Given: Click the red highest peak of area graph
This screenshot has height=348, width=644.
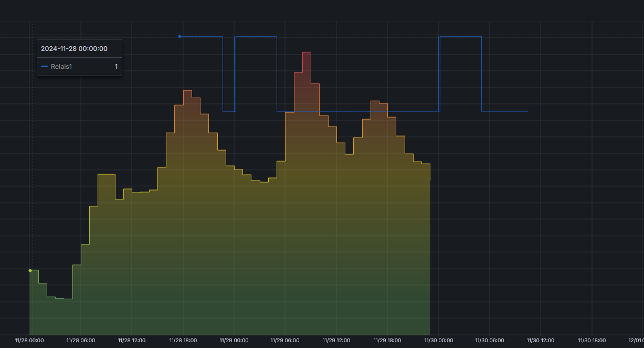Looking at the screenshot, I should [307, 53].
